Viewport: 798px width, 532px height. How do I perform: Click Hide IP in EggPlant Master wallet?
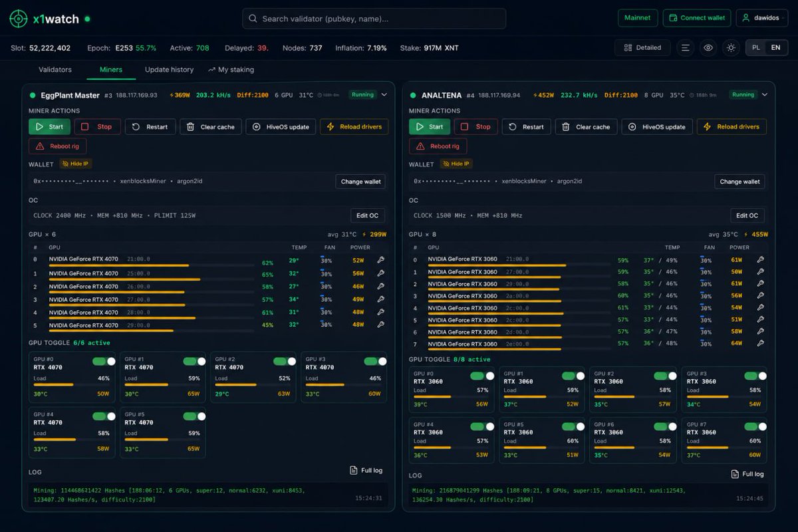74,164
